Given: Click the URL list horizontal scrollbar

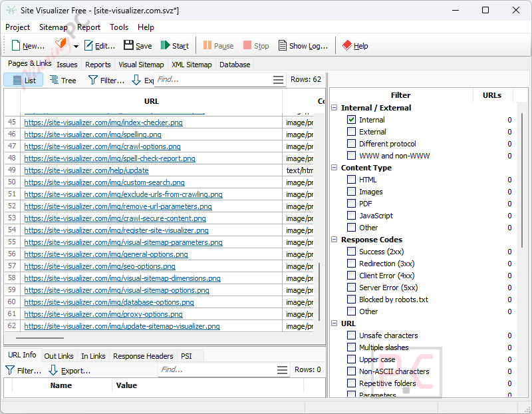Looking at the screenshot, I should (x=40, y=338).
